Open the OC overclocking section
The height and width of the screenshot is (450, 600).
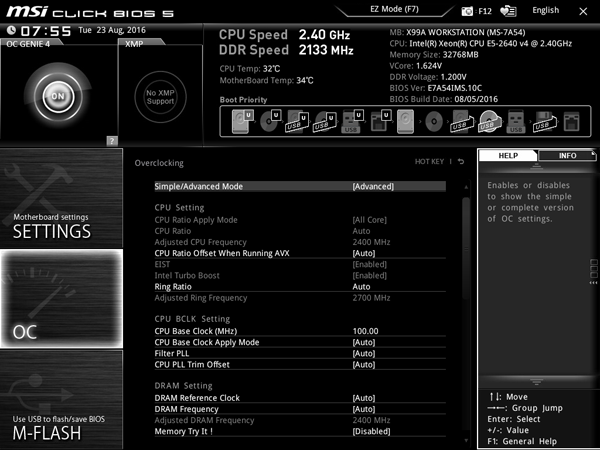pos(61,298)
